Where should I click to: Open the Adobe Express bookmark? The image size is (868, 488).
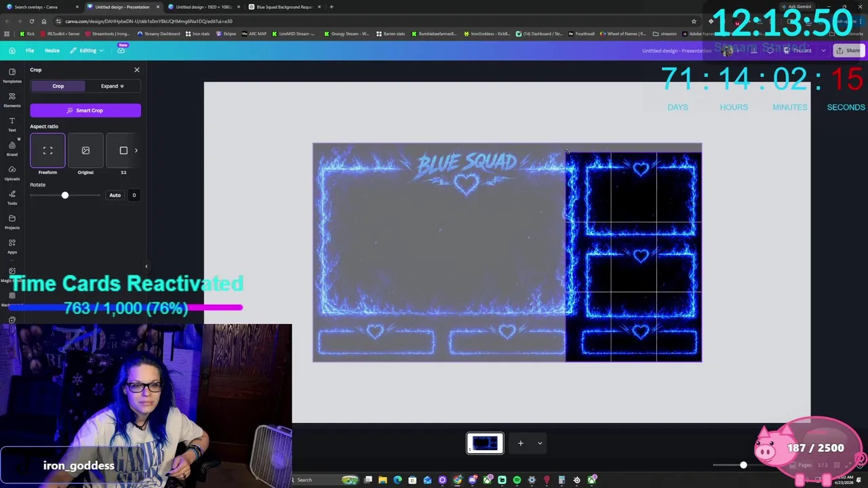pyautogui.click(x=697, y=34)
